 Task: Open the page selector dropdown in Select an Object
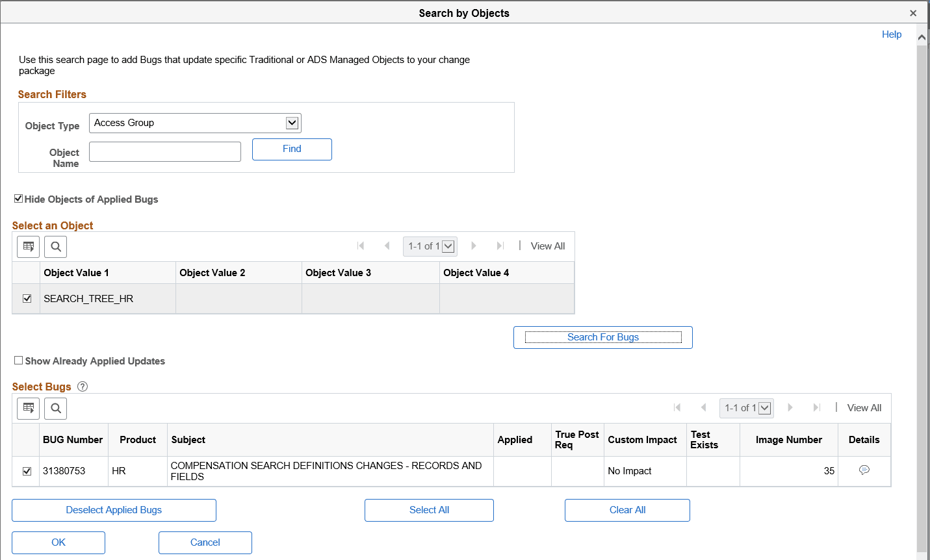tap(447, 246)
